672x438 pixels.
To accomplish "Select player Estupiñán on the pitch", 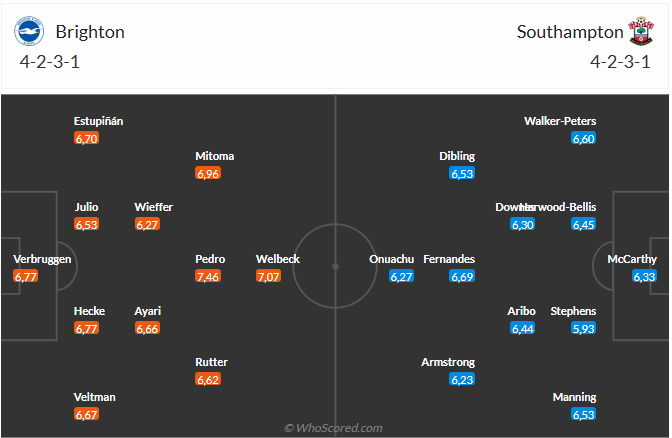I will point(98,121).
